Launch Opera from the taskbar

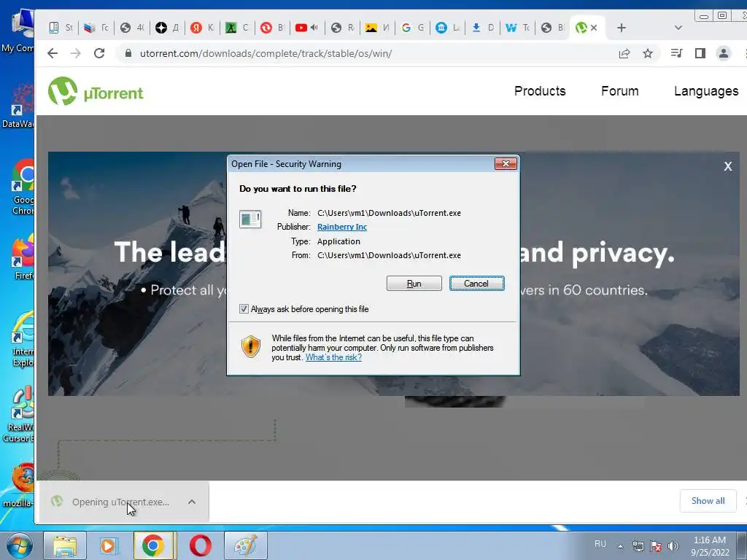[x=201, y=545]
